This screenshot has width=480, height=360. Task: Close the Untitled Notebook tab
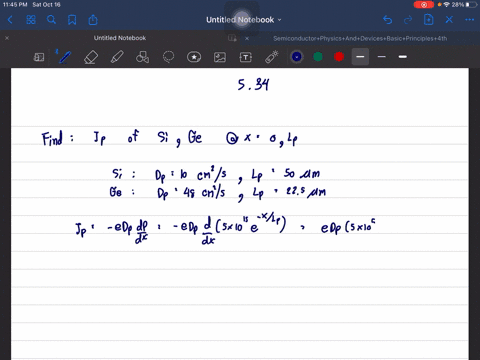coord(7,38)
